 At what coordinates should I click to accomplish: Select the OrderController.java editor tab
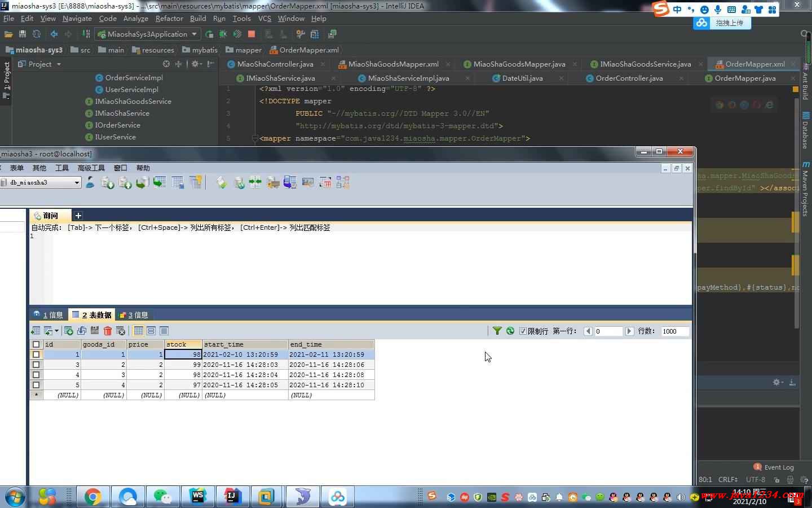click(x=629, y=78)
